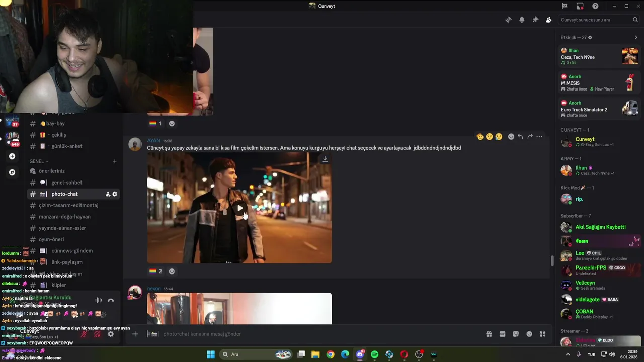
Task: Show pinned messages with pin icon
Action: pyautogui.click(x=535, y=20)
